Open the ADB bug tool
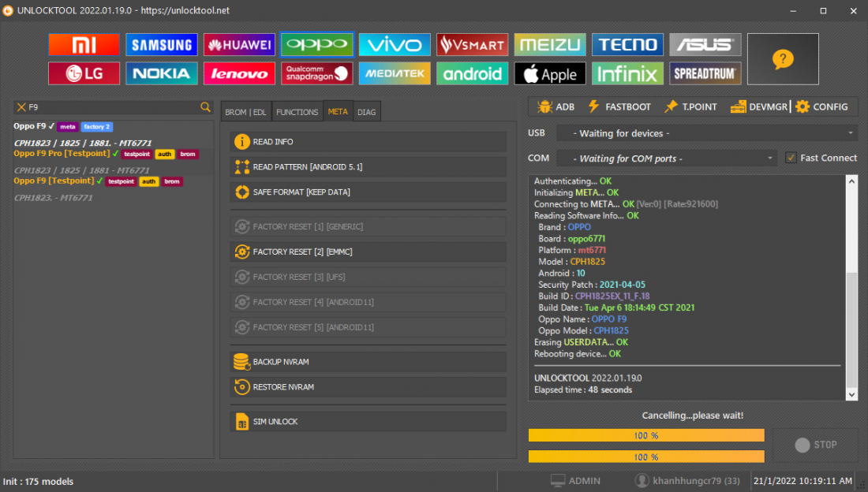The width and height of the screenshot is (868, 492). pyautogui.click(x=556, y=106)
